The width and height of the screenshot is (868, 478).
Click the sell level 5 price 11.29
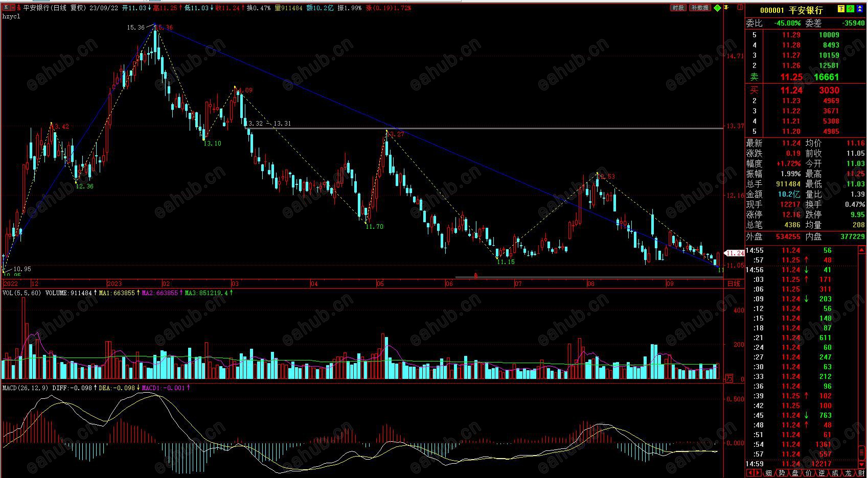(791, 35)
